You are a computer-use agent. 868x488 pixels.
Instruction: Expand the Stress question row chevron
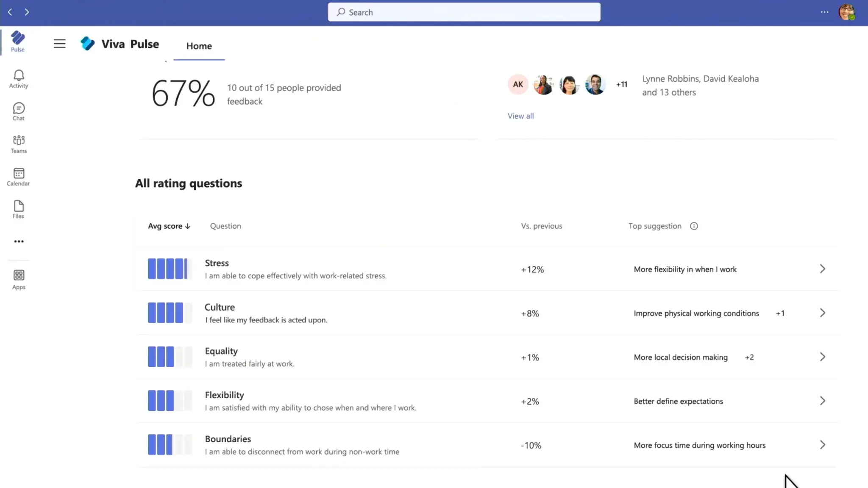click(x=822, y=269)
